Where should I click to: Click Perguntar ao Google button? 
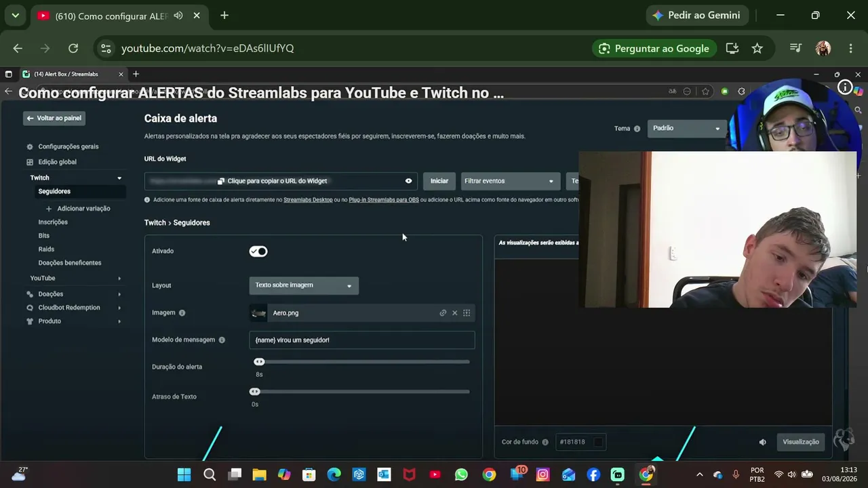[x=654, y=48]
